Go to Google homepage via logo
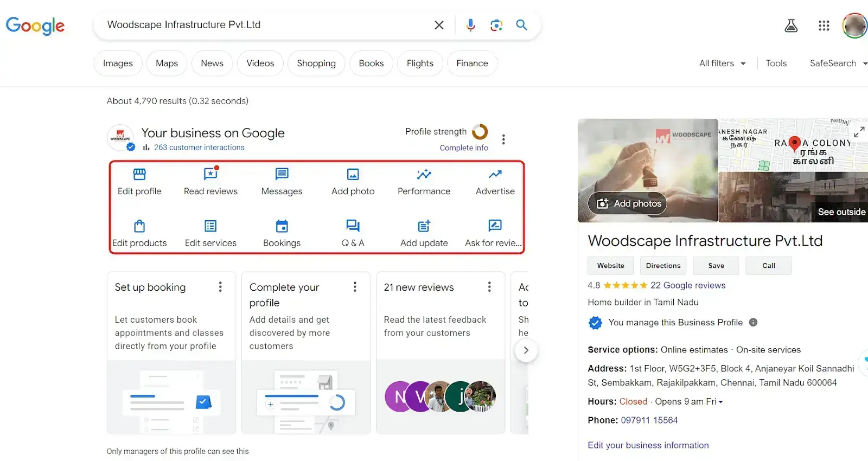The image size is (868, 461). point(35,25)
